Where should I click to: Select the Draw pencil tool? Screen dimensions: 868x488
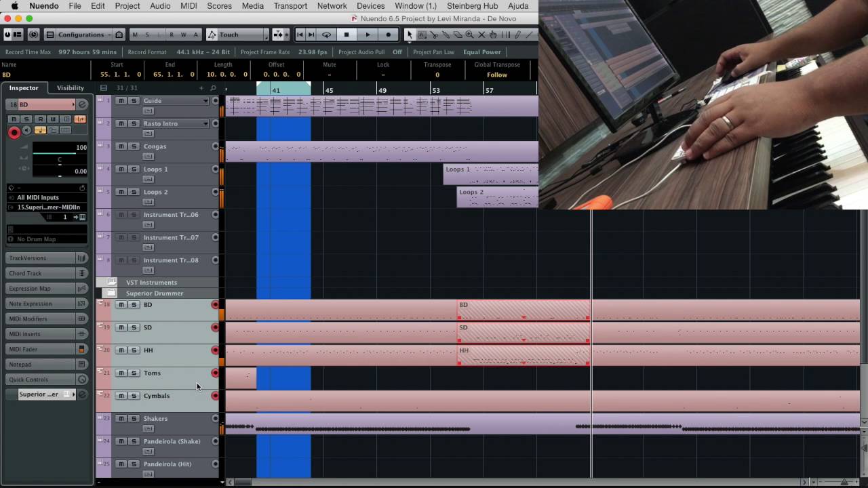[517, 35]
